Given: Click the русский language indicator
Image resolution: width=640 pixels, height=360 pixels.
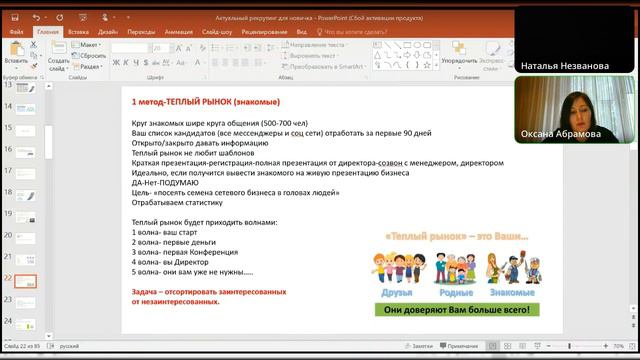Looking at the screenshot, I should point(69,346).
